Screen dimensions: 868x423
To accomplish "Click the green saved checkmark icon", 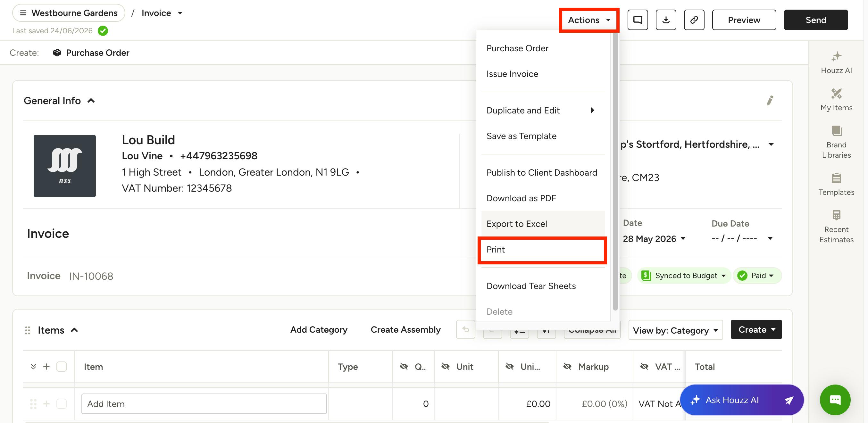I will (103, 31).
